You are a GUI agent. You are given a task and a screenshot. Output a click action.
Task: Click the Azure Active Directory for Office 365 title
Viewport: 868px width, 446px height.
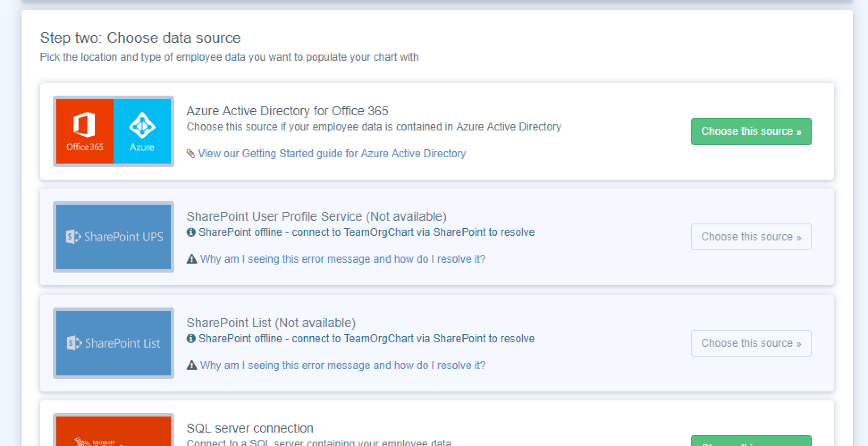coord(287,111)
